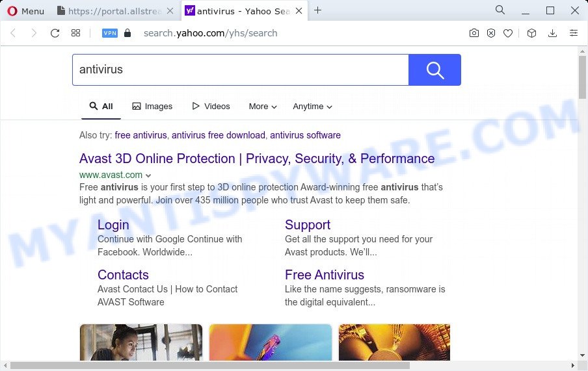Open the Avast Contacts sitelink
588x371 pixels.
click(123, 275)
